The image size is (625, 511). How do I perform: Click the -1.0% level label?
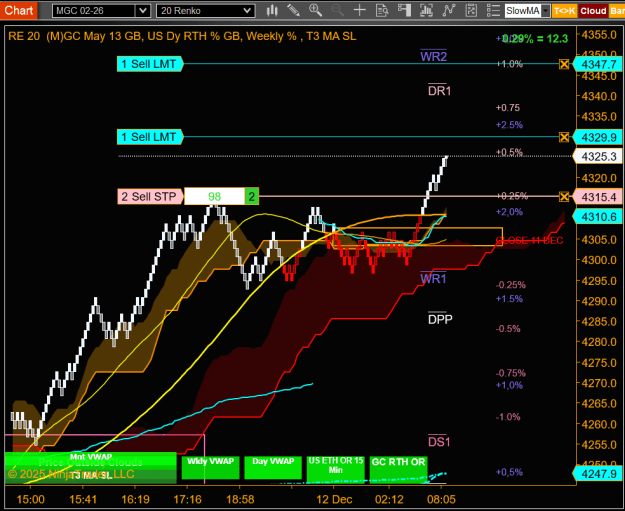tap(508, 417)
